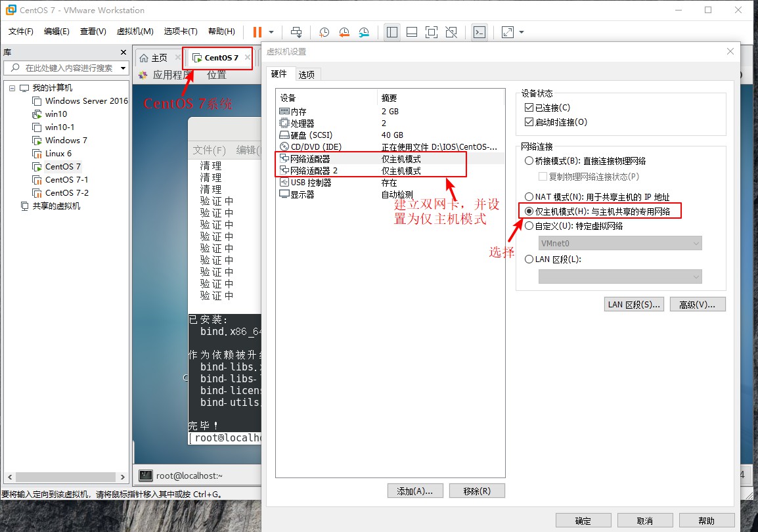Image resolution: width=758 pixels, height=532 pixels.
Task: Click the revert to snapshot toolbar icon
Action: (x=344, y=32)
